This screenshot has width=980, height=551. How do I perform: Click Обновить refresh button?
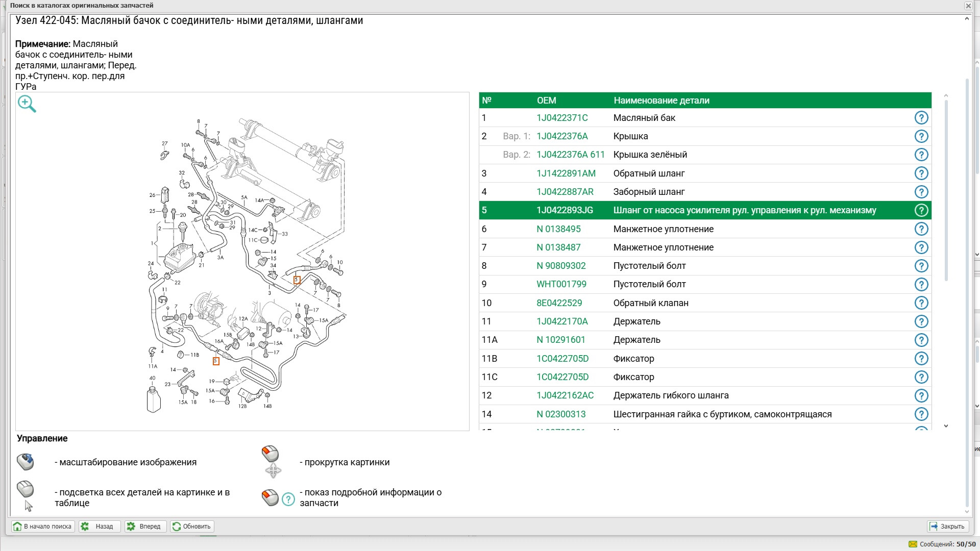192,527
